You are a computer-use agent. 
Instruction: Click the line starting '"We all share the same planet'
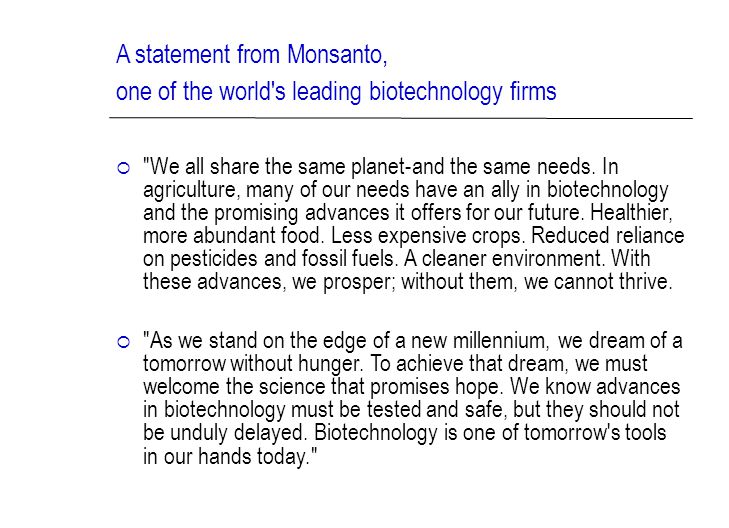(x=381, y=166)
